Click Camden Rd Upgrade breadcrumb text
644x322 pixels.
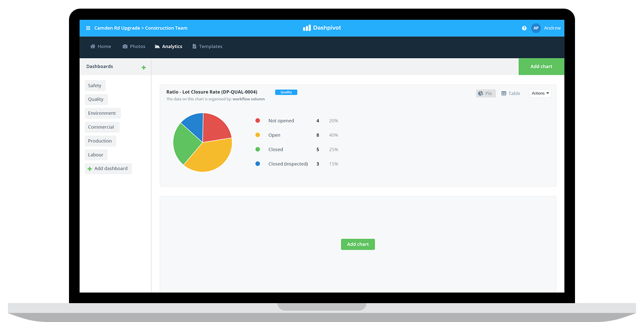point(117,28)
